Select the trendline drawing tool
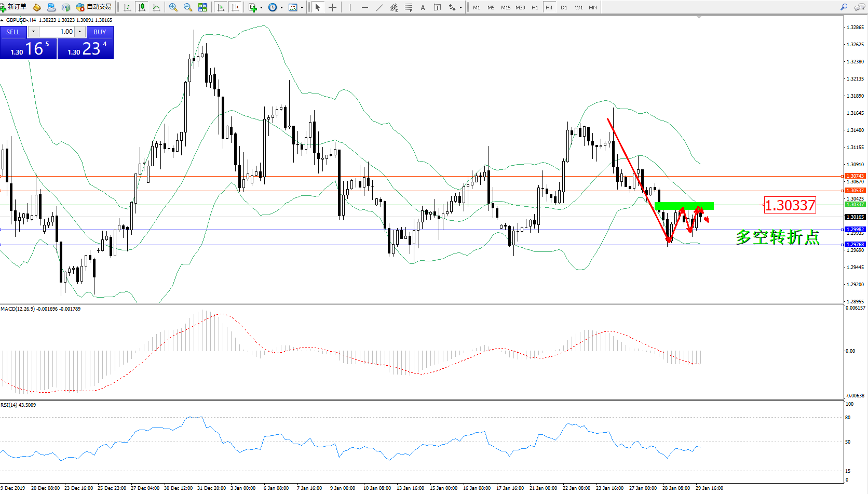 379,7
